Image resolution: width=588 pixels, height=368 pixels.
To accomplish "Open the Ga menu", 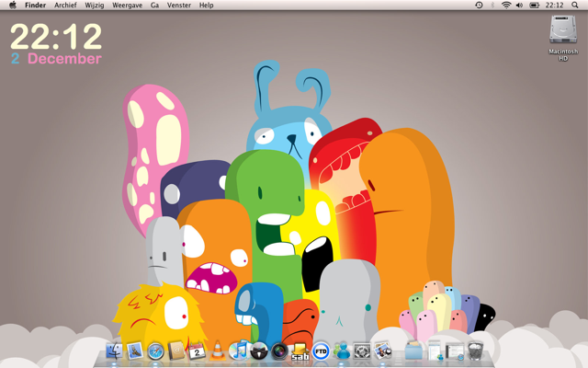I will 155,6.
